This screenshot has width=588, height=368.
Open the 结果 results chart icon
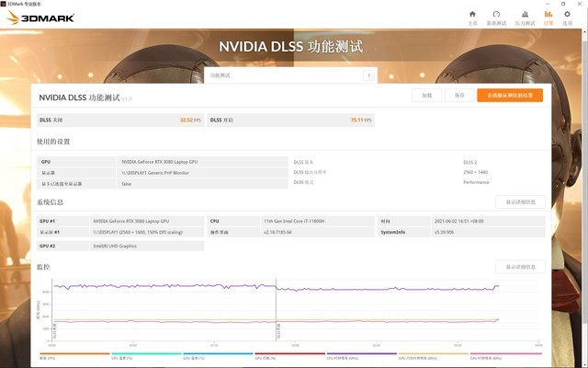coord(548,17)
